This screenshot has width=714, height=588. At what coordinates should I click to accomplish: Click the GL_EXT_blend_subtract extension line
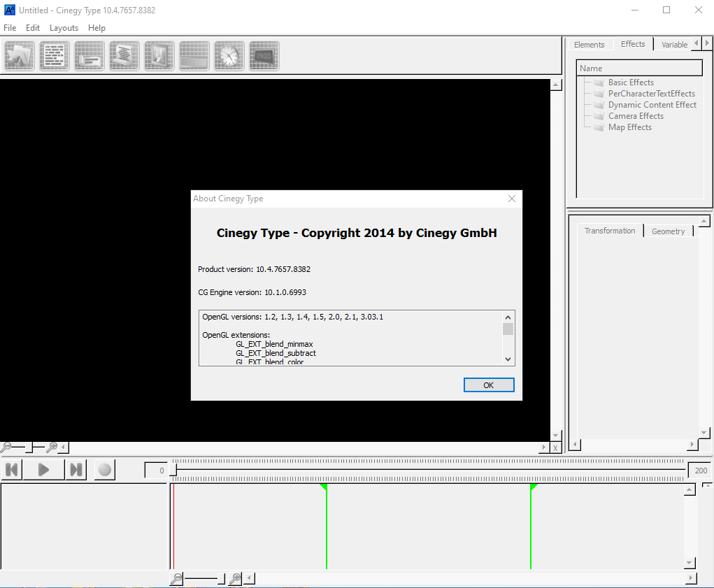pos(276,353)
